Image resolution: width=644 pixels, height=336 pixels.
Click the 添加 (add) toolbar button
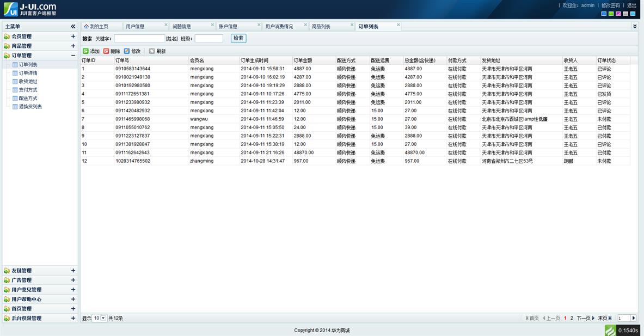(x=91, y=51)
